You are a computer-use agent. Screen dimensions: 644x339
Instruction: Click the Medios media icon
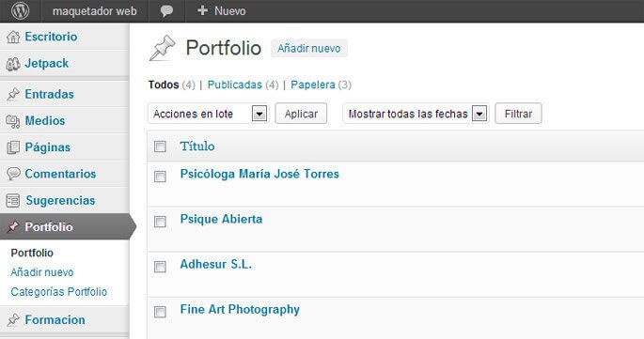pos(13,121)
